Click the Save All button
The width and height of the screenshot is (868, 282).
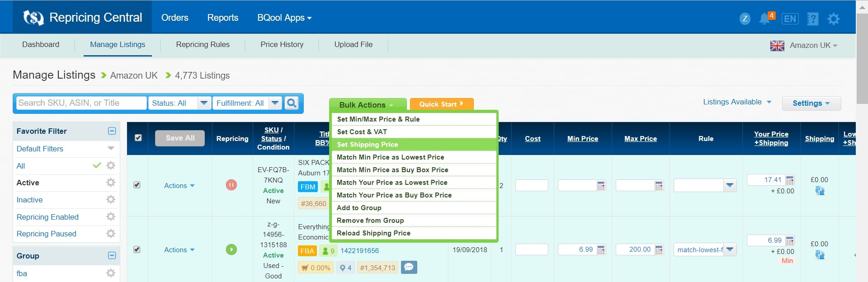click(x=180, y=138)
